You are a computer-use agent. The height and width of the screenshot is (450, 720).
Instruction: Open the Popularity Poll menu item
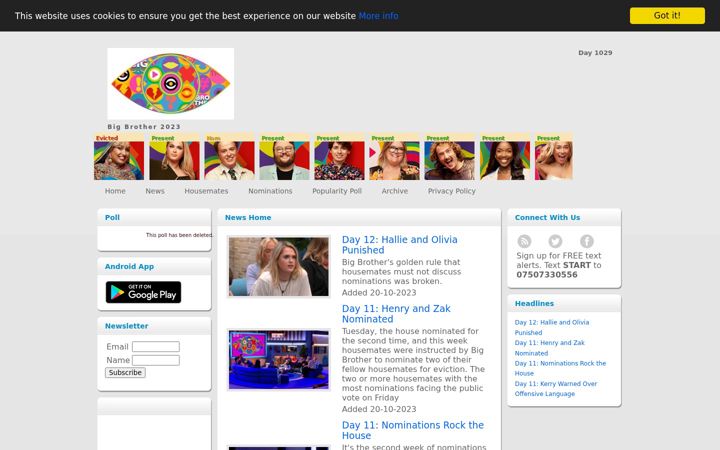[x=337, y=191]
